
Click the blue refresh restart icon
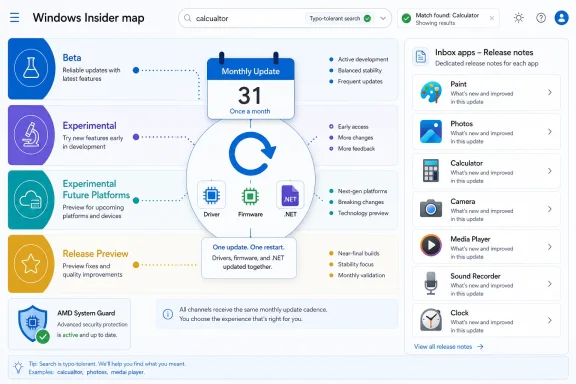click(x=252, y=154)
